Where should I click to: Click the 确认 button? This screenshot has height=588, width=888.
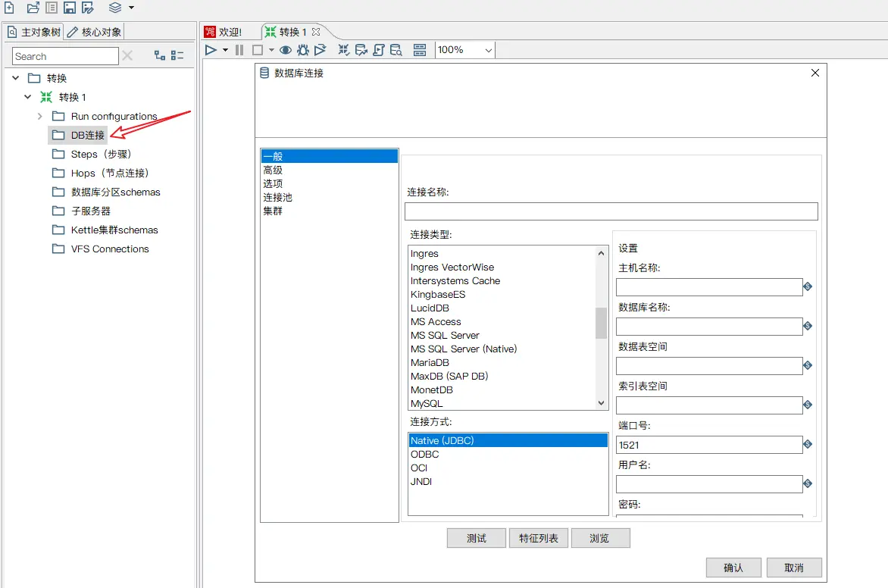733,568
